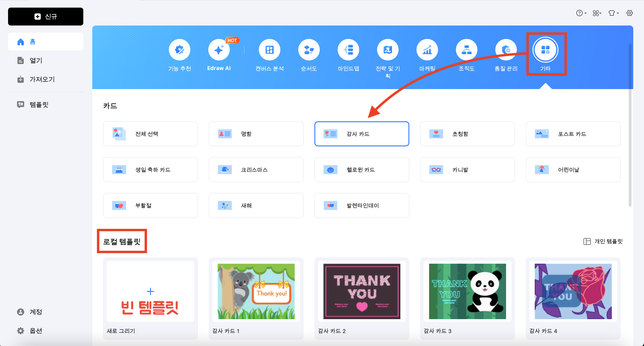The width and height of the screenshot is (644, 346).
Task: Select the 명함 business card type
Action: coord(256,134)
